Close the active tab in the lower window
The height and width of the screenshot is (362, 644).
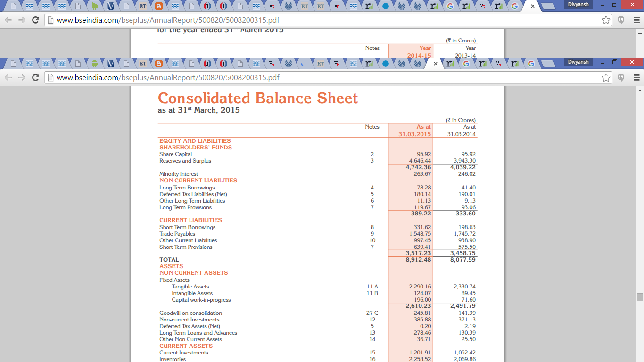pos(435,64)
